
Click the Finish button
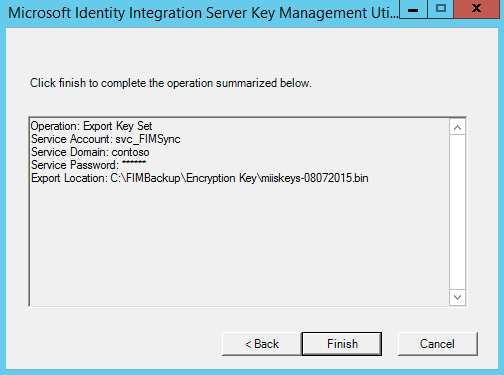pos(342,344)
